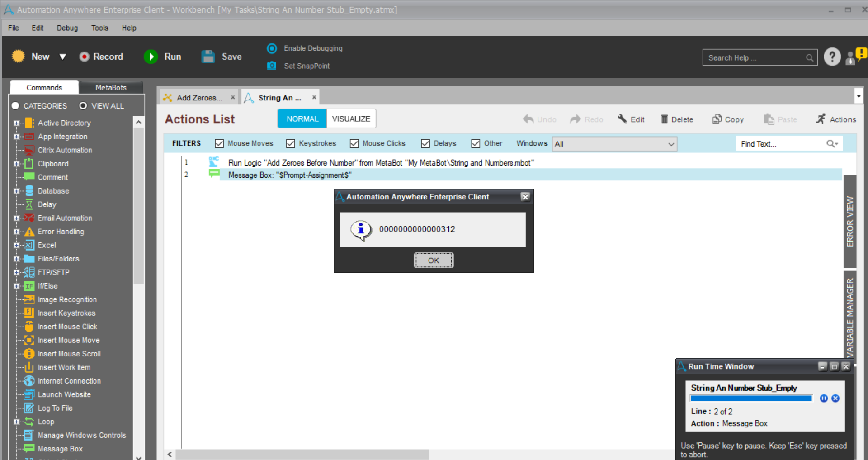Uncheck the Mouse Moves filter
Viewport: 868px width, 460px height.
[219, 143]
